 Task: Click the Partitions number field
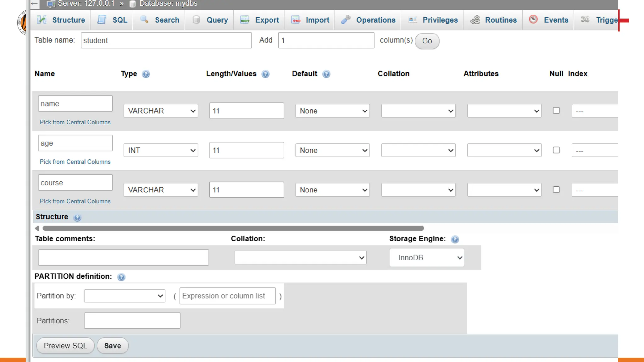[132, 321]
